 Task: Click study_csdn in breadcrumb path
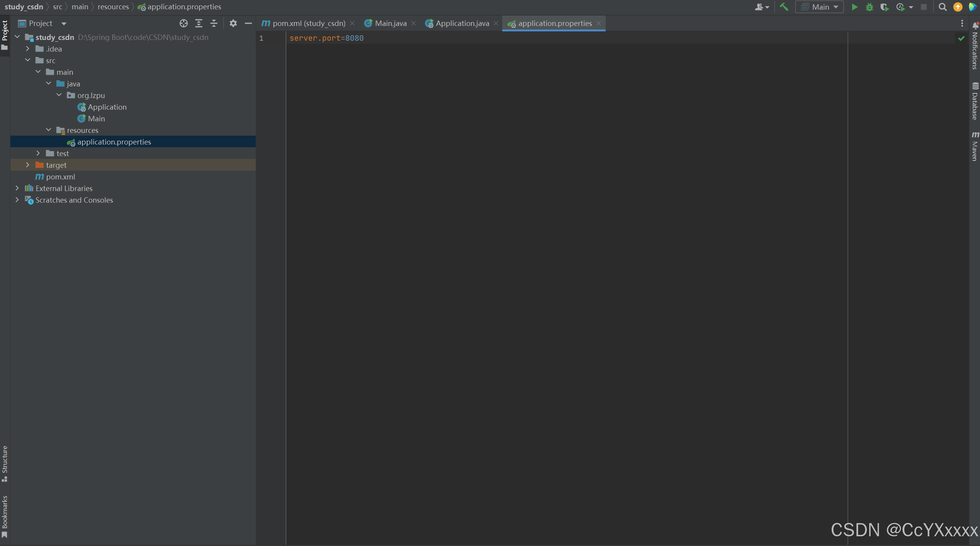(24, 7)
